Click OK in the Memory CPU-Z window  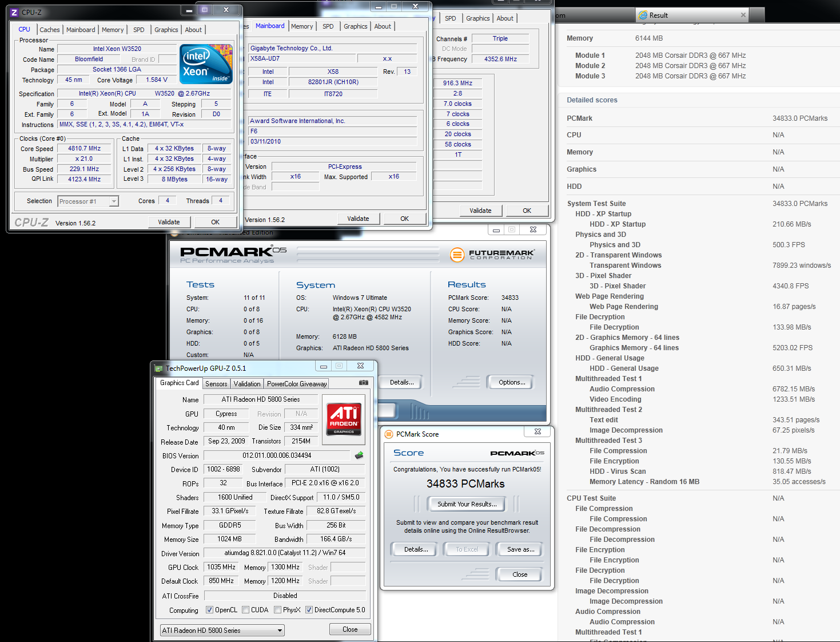pos(527,211)
